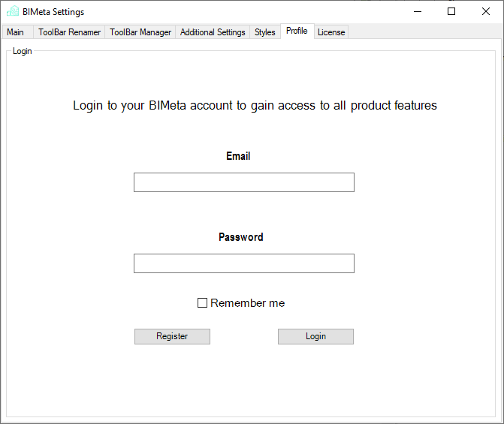Click the BIMeta app icon in title bar
The width and height of the screenshot is (504, 424).
pos(13,11)
